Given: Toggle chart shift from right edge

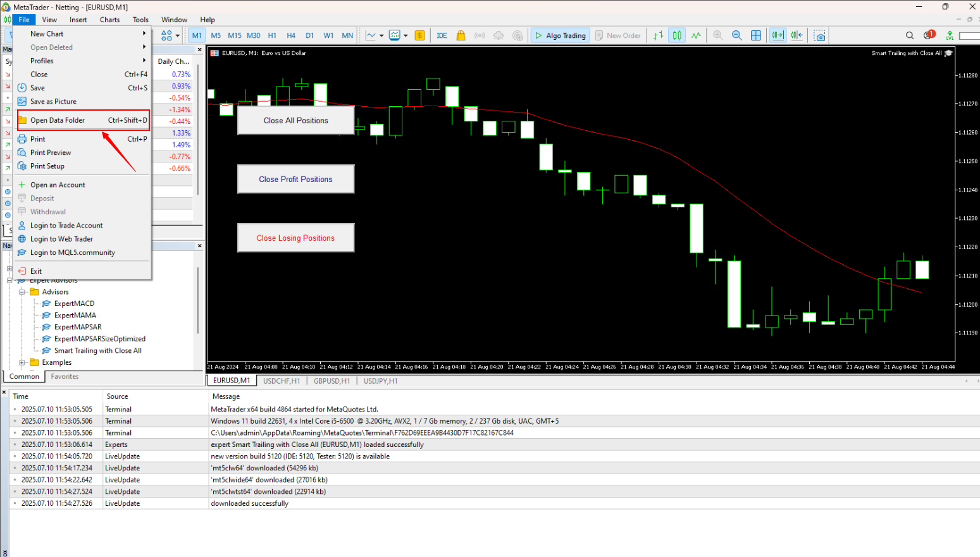Looking at the screenshot, I should pyautogui.click(x=797, y=35).
